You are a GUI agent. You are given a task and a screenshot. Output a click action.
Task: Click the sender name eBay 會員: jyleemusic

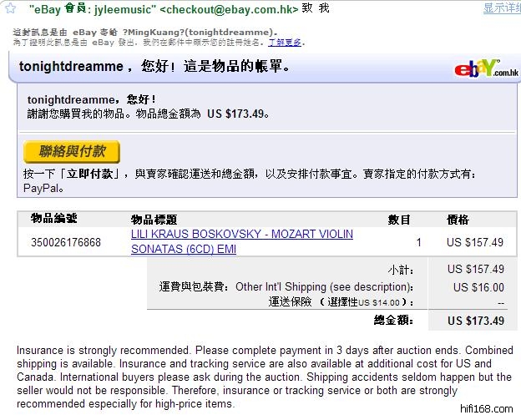(92, 8)
